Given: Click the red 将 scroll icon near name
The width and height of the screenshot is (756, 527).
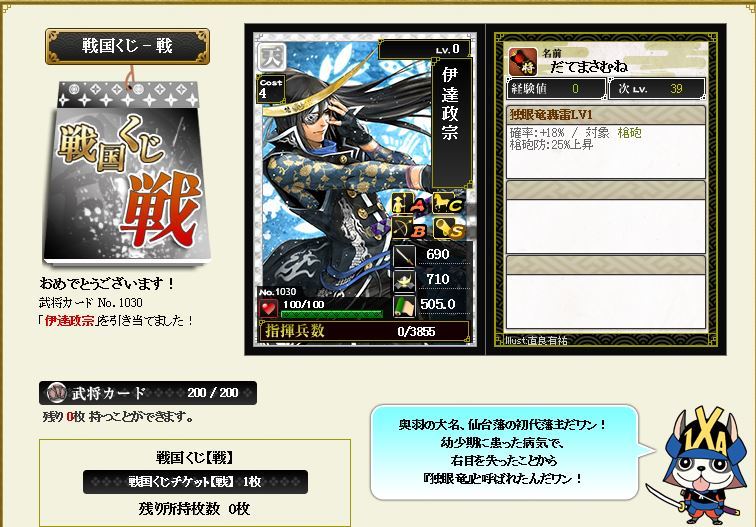Looking at the screenshot, I should point(523,61).
